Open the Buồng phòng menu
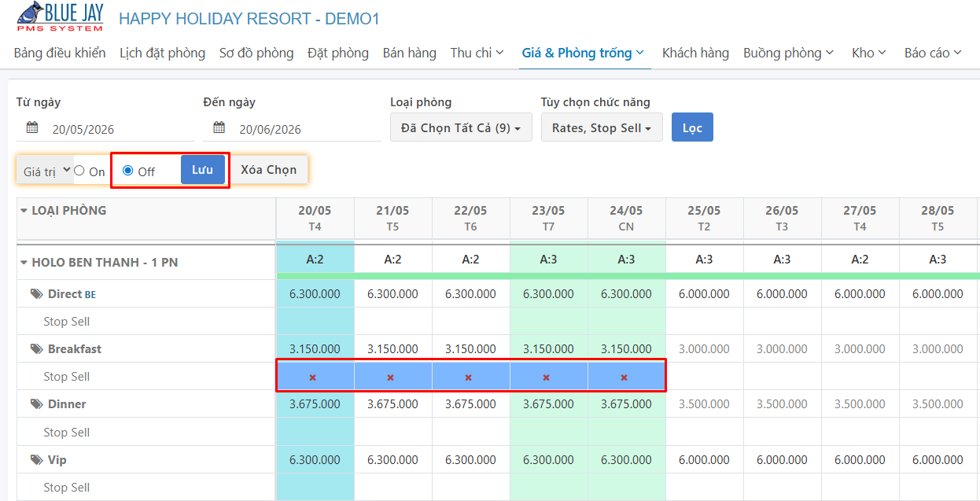Screen dimensions: 980x501 788,53
